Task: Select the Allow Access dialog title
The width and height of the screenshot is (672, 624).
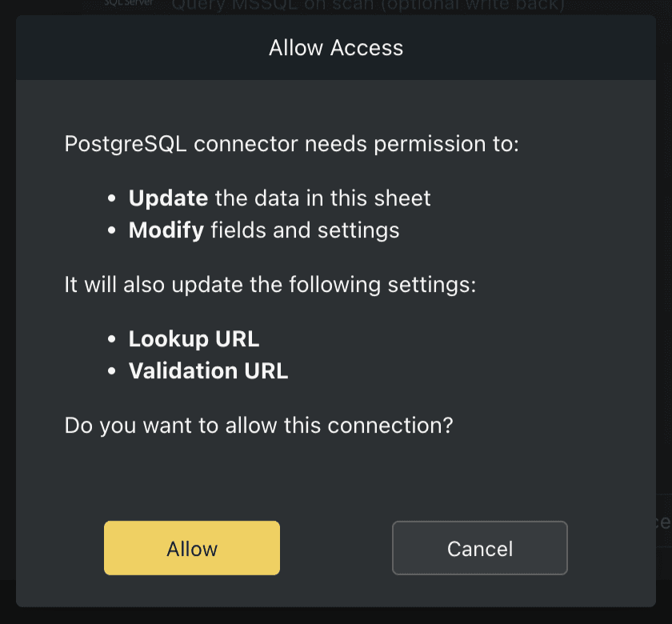Action: [x=335, y=47]
